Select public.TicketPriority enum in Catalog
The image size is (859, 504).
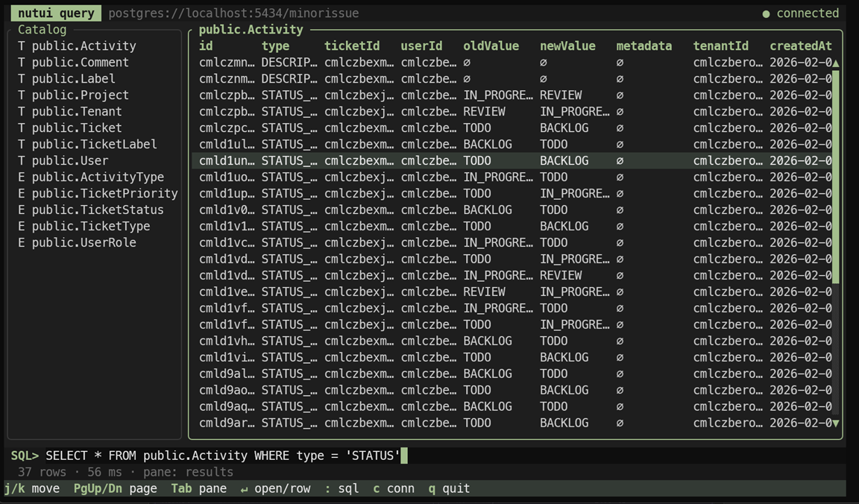[98, 194]
